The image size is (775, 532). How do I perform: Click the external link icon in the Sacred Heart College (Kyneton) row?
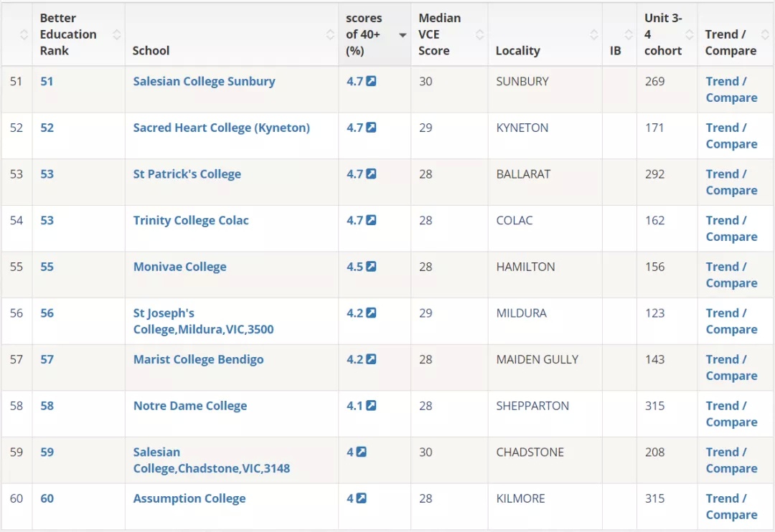371,128
